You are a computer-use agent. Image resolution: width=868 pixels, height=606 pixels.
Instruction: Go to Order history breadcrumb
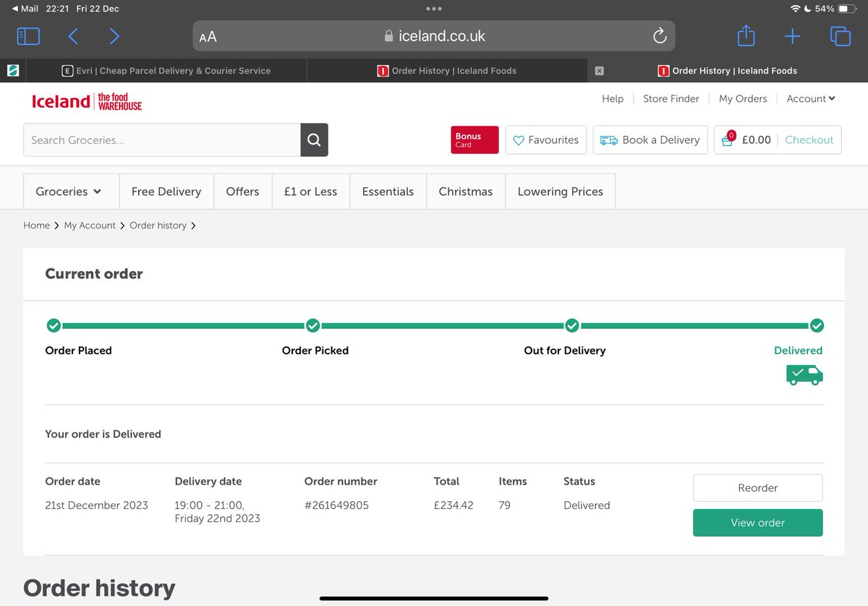tap(158, 226)
